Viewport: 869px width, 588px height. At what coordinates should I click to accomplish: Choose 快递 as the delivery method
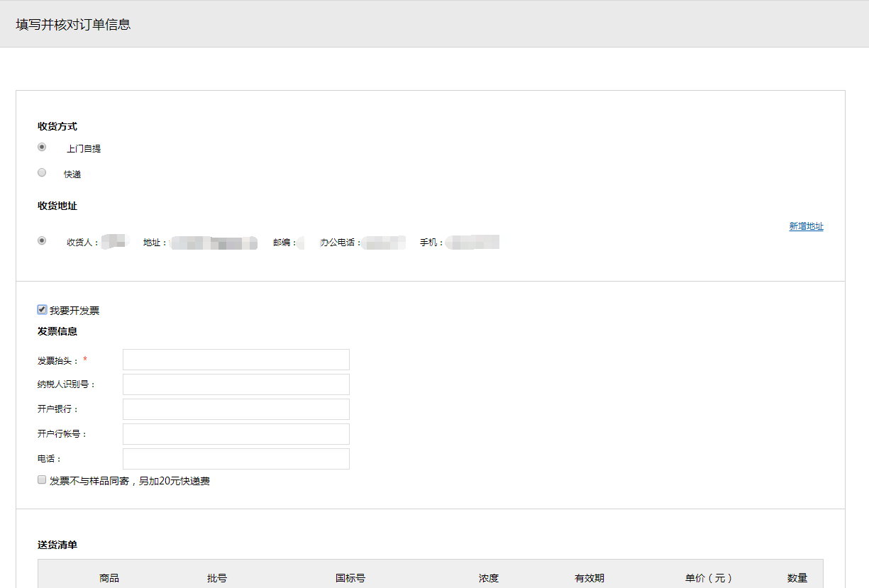(42, 172)
